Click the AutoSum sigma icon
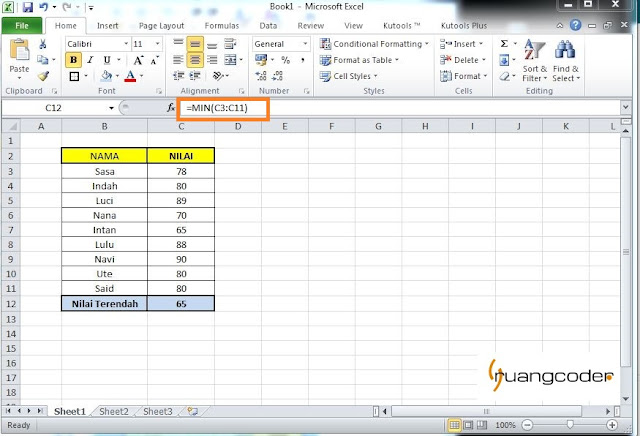Image resolution: width=640 pixels, height=436 pixels. click(x=504, y=44)
